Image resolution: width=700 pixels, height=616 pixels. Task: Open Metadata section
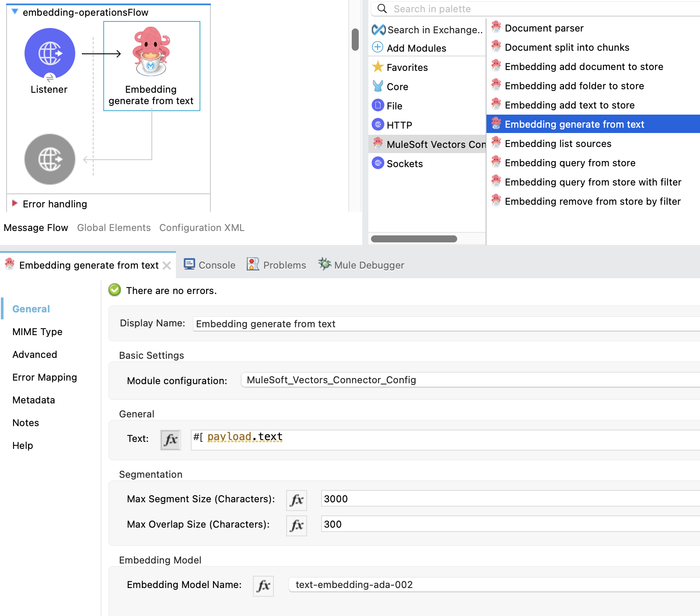[34, 400]
